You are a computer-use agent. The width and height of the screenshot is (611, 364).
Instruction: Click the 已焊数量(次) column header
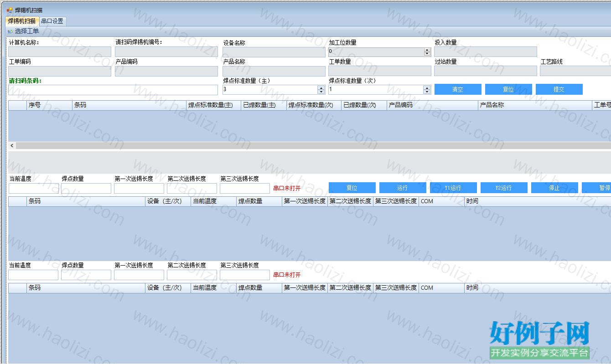tap(364, 105)
